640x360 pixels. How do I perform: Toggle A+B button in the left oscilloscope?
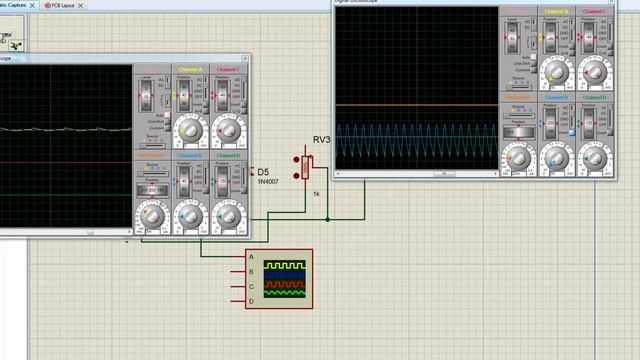coord(206,111)
